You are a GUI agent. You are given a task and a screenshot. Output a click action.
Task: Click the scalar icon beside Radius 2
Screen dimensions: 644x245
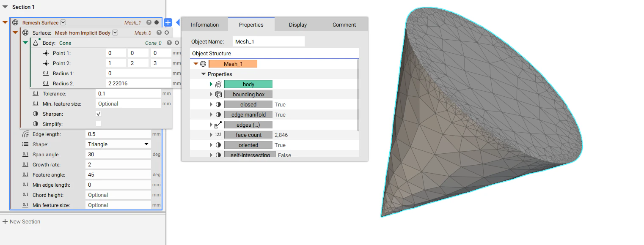46,83
